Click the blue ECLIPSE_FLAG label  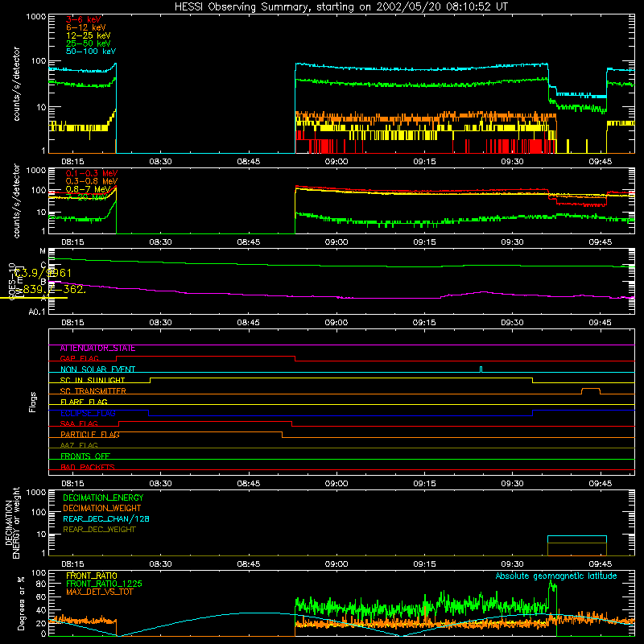(x=88, y=413)
